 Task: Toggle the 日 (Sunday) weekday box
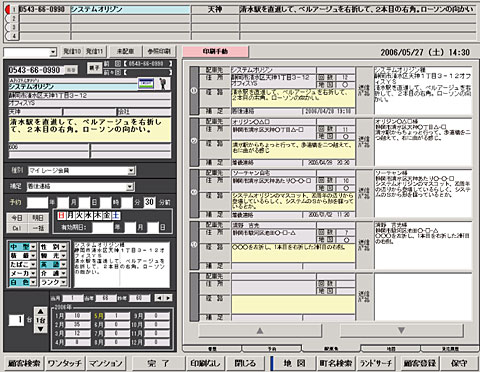[x=61, y=215]
